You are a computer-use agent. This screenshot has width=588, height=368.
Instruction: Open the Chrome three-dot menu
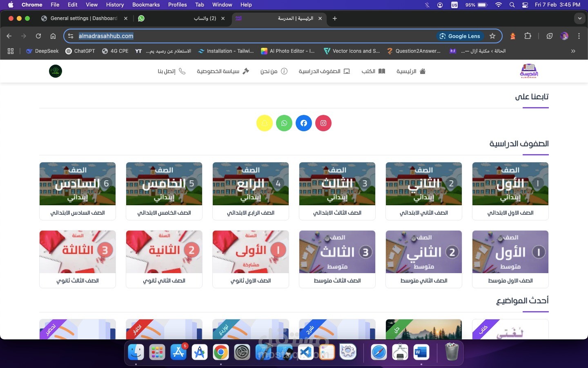579,36
